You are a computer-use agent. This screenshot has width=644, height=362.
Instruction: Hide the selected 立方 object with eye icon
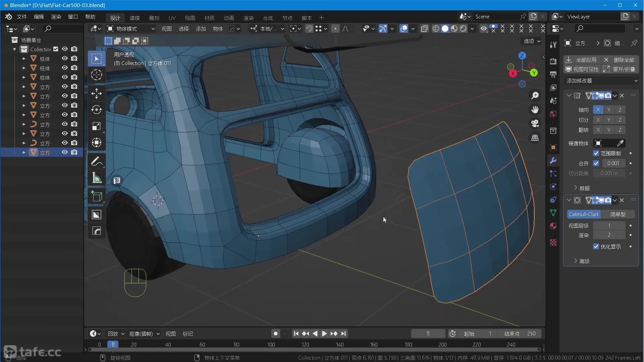click(65, 152)
